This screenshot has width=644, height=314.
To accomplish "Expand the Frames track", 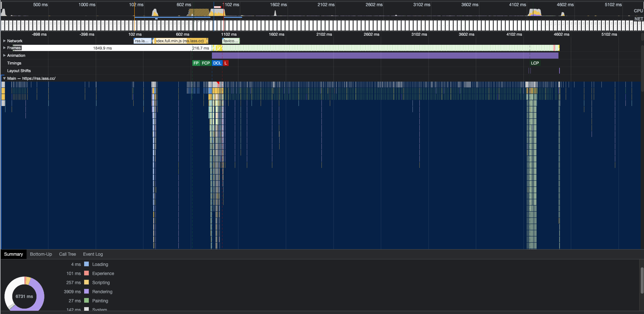I will (x=4, y=48).
